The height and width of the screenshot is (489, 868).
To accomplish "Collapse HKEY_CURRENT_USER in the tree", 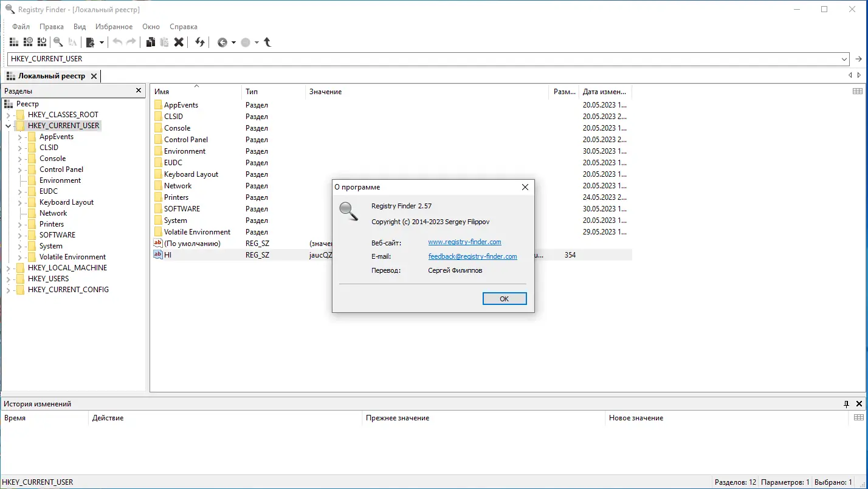I will point(8,126).
